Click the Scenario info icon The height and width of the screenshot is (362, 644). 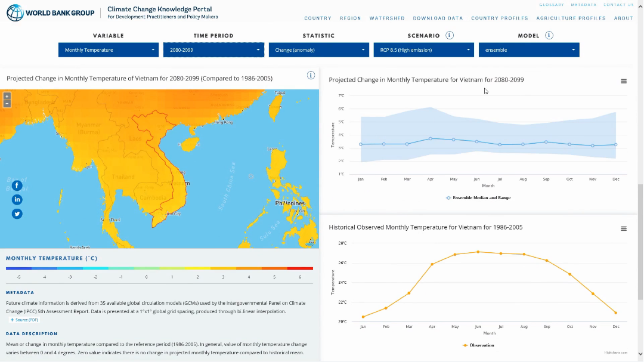click(450, 35)
